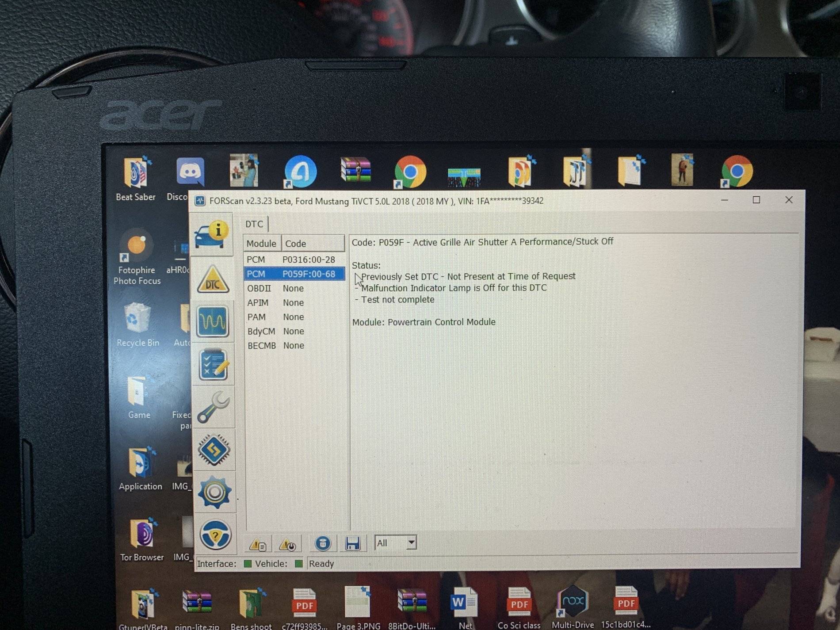
Task: Open the Application folder on desktop
Action: tap(141, 469)
